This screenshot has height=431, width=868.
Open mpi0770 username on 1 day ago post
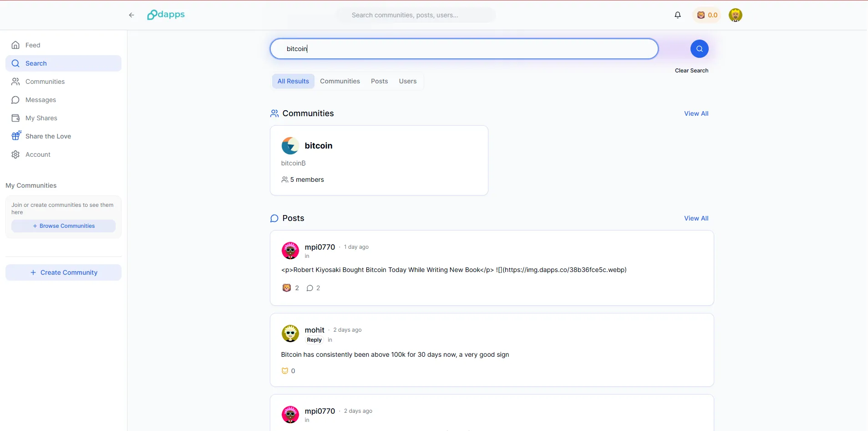(320, 247)
